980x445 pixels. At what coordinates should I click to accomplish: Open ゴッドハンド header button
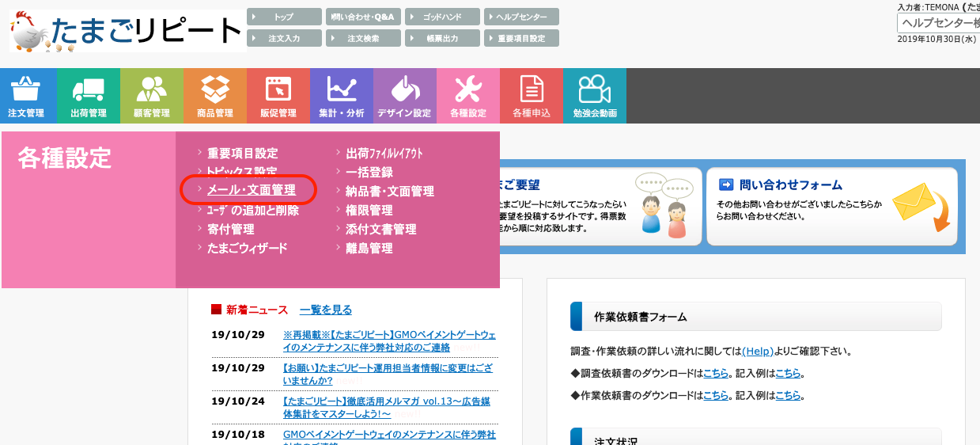[x=442, y=17]
